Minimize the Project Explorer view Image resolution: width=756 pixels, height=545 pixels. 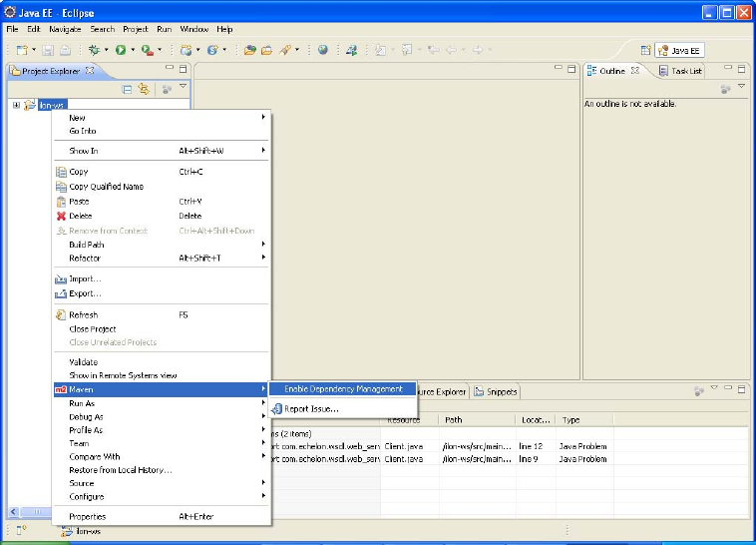click(170, 68)
